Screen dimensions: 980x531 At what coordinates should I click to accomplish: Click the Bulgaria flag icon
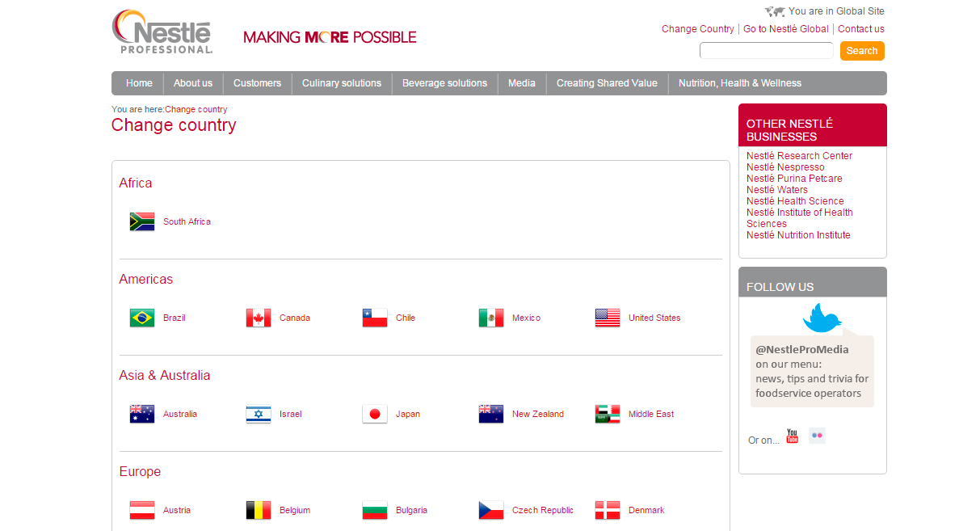375,510
